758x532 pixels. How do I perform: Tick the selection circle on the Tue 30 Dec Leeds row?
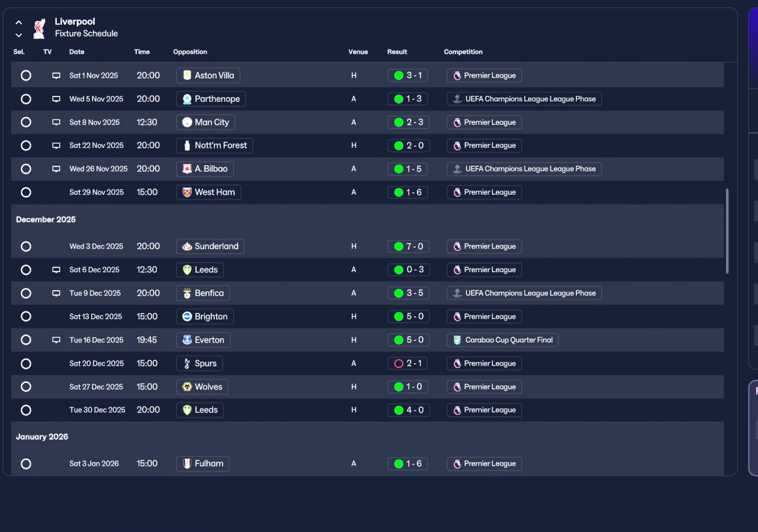pos(26,410)
